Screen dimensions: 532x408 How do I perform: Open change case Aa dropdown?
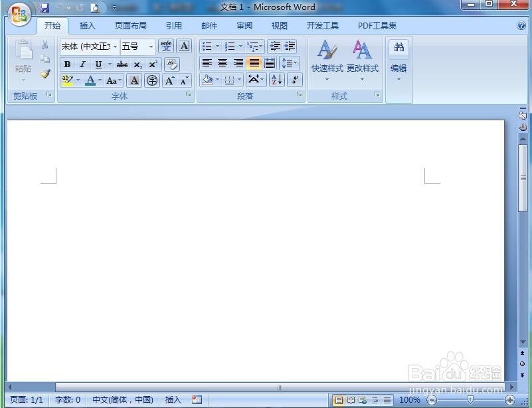(114, 80)
